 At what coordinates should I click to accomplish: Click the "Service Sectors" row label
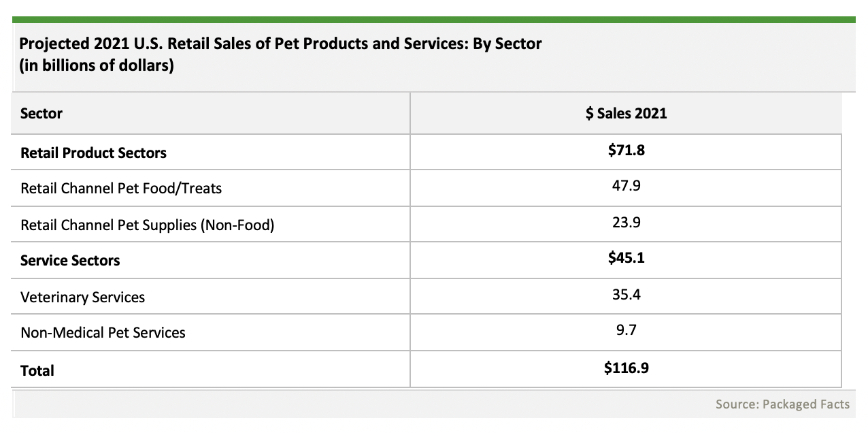click(x=70, y=261)
